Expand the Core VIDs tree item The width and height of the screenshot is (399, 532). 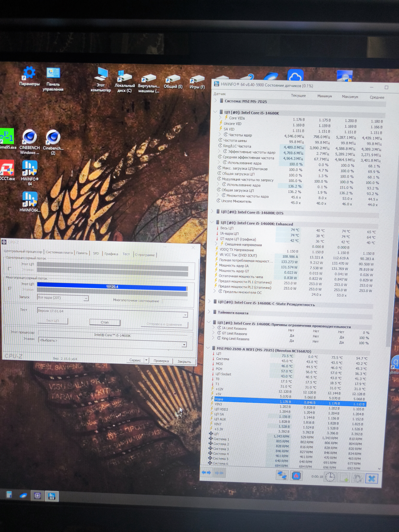pyautogui.click(x=220, y=117)
